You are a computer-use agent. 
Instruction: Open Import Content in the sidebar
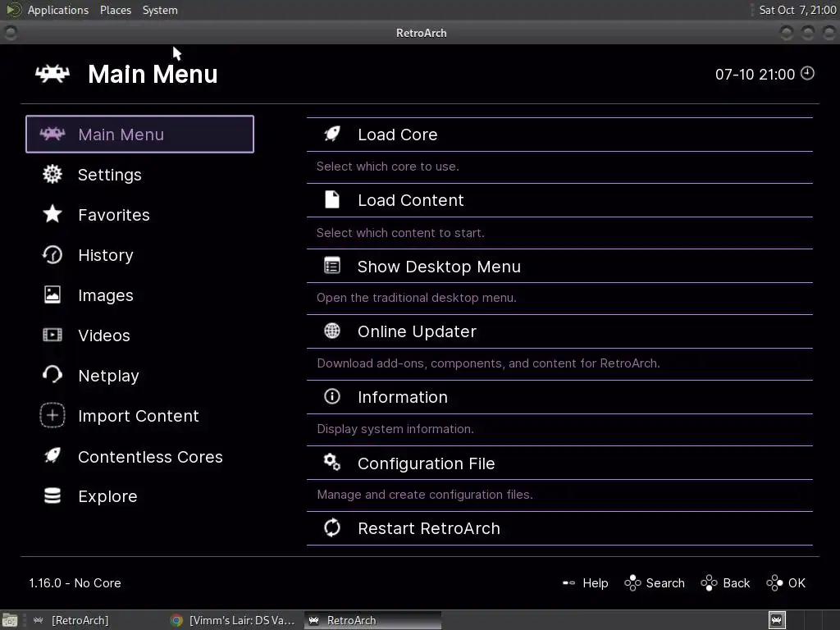tap(139, 415)
